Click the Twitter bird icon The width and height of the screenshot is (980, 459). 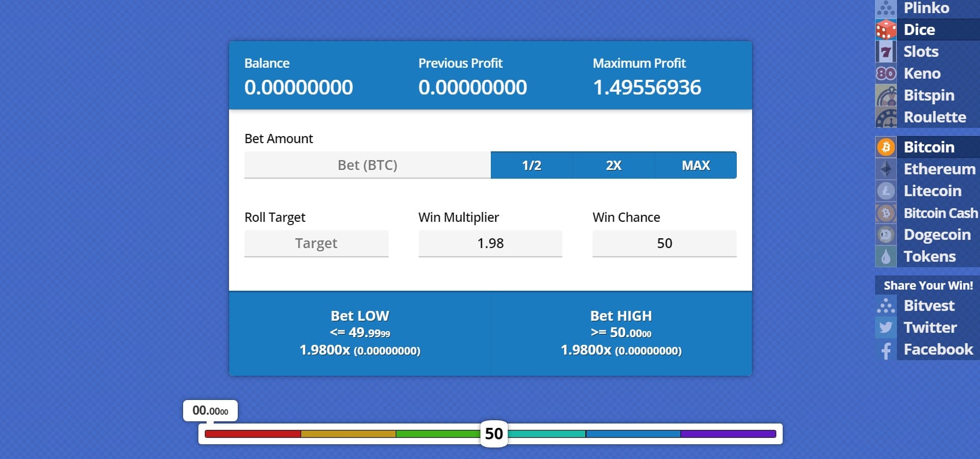(886, 327)
